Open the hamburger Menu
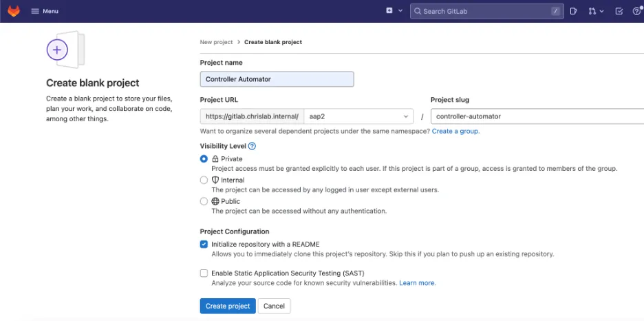 [x=45, y=11]
